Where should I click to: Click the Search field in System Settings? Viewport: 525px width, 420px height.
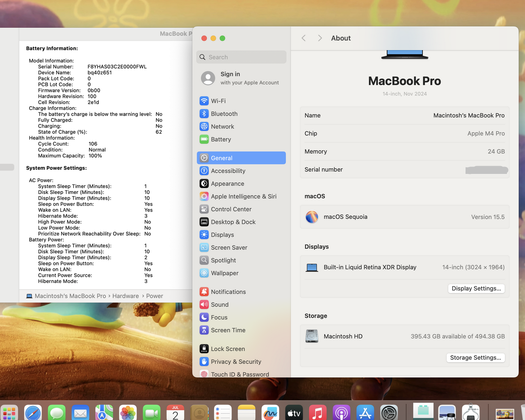[x=241, y=57]
